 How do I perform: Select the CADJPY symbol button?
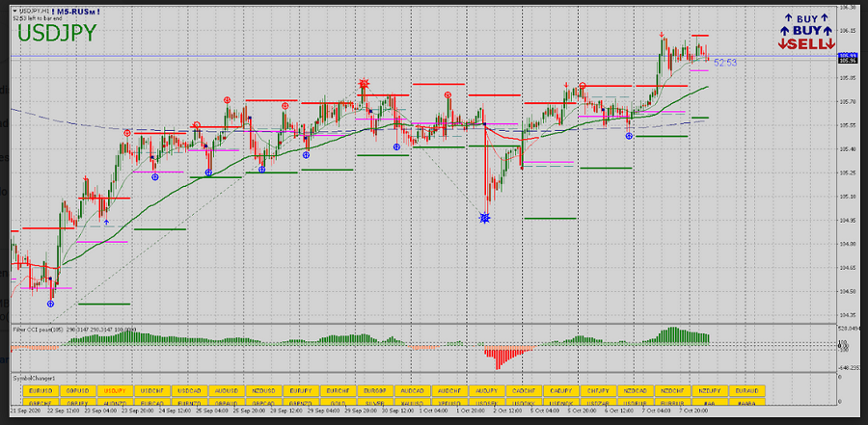pyautogui.click(x=559, y=392)
